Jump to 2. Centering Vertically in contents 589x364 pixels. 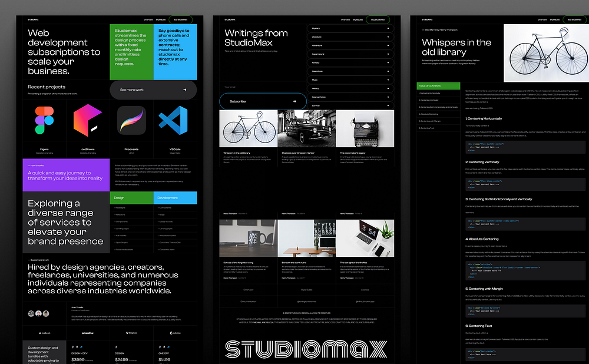[429, 100]
